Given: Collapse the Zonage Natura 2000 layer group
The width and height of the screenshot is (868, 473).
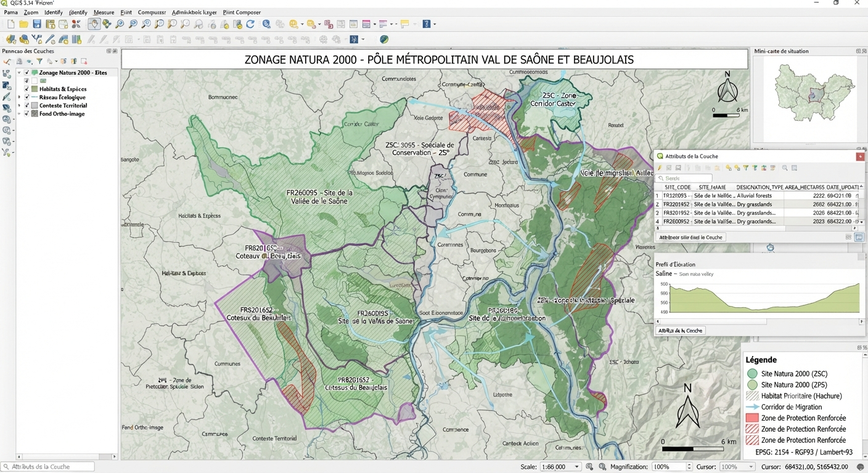Looking at the screenshot, I should click(x=19, y=73).
